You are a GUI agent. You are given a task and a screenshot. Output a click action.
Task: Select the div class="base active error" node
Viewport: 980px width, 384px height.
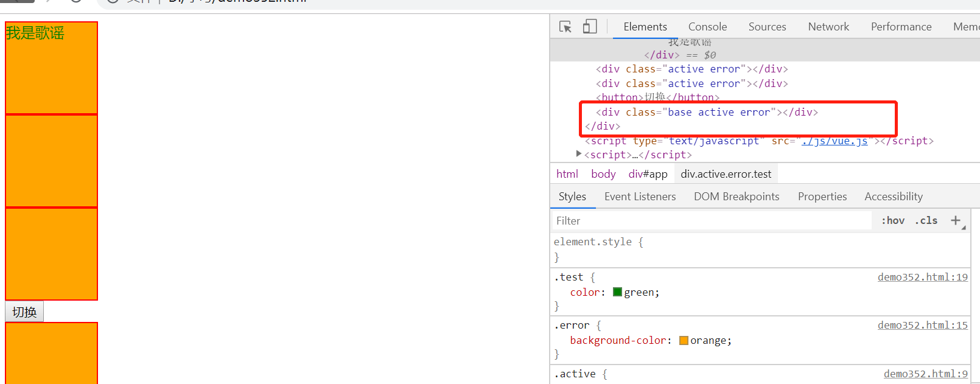click(707, 112)
